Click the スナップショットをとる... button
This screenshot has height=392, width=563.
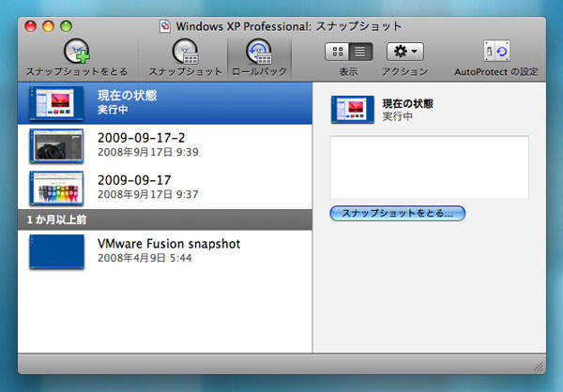(398, 213)
